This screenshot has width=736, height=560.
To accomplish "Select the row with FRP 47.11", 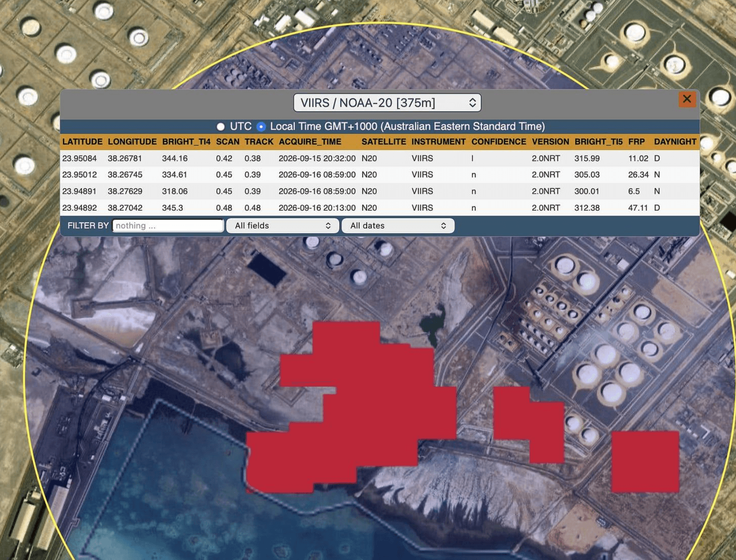I will tap(380, 208).
